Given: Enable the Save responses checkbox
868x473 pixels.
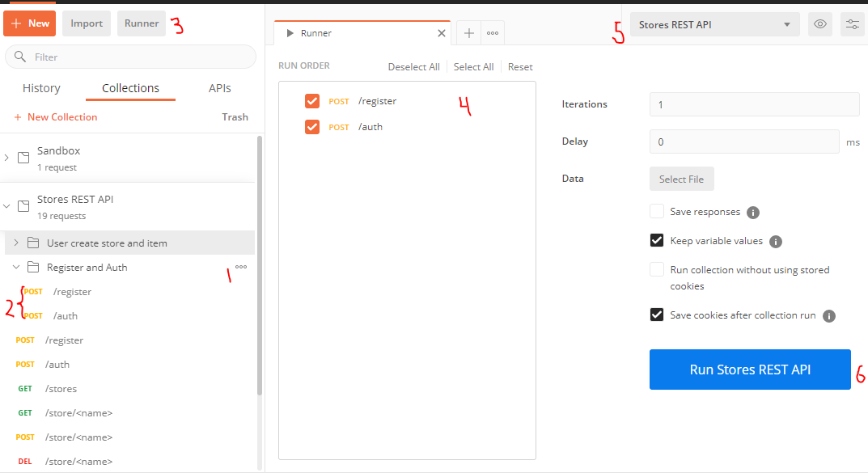Looking at the screenshot, I should coord(657,211).
